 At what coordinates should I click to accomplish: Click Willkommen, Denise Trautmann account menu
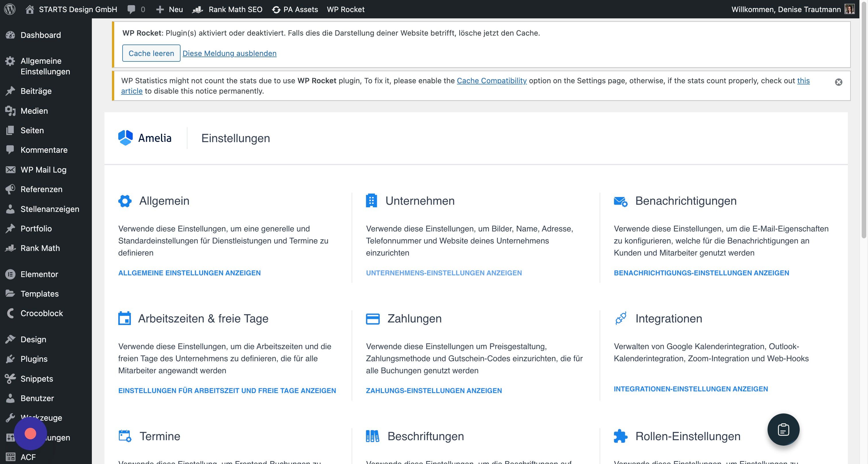tap(793, 9)
